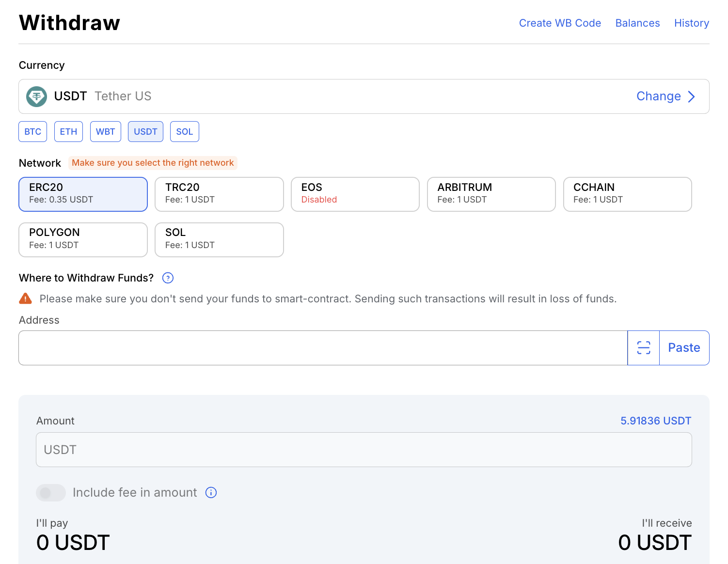Select the TRC20 network option
728x564 pixels.
(219, 194)
